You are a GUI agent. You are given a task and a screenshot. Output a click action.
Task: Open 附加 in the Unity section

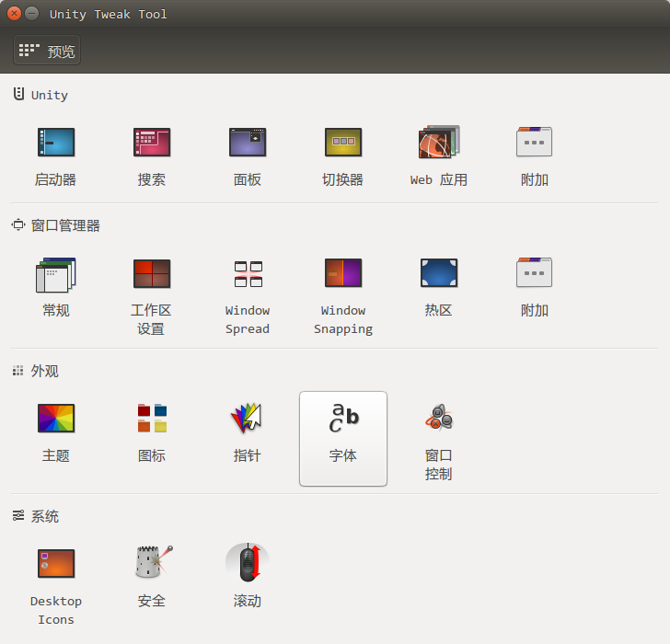(534, 155)
